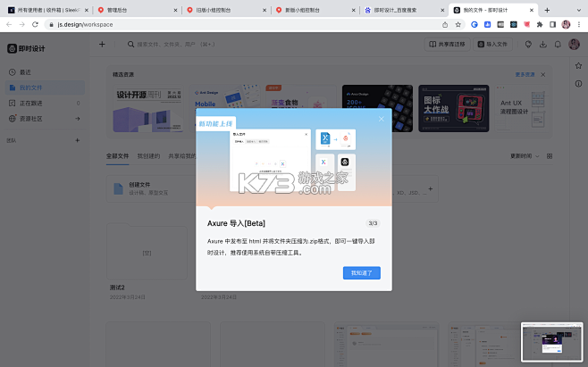Open 正在跟进 in the sidebar
This screenshot has width=588, height=367.
coord(45,103)
